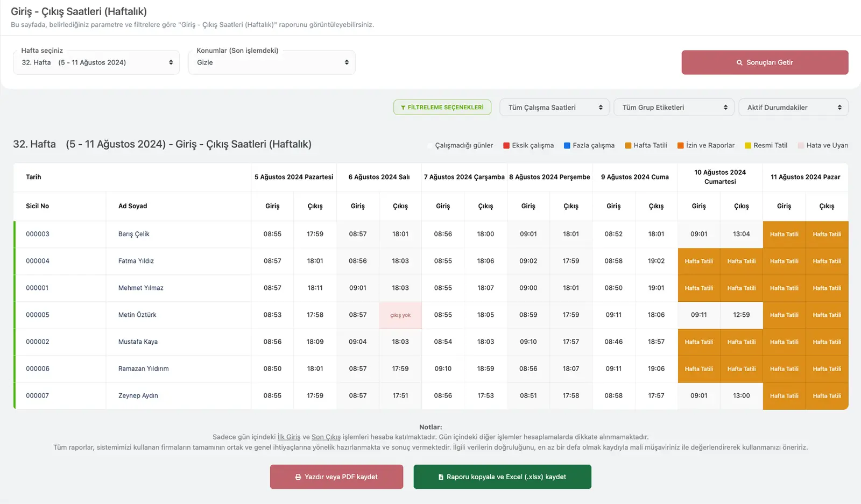
Task: Click the search icon in Sonuçları Getir
Action: [739, 63]
